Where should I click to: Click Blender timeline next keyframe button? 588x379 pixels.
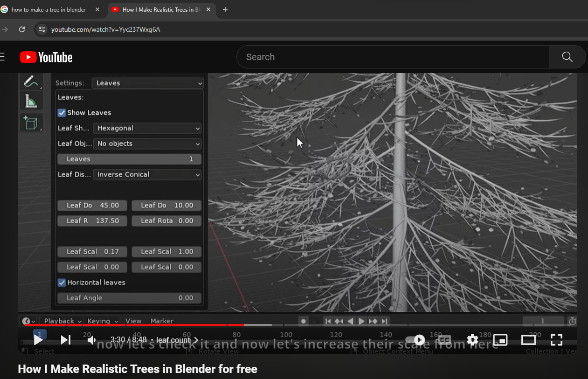click(373, 321)
